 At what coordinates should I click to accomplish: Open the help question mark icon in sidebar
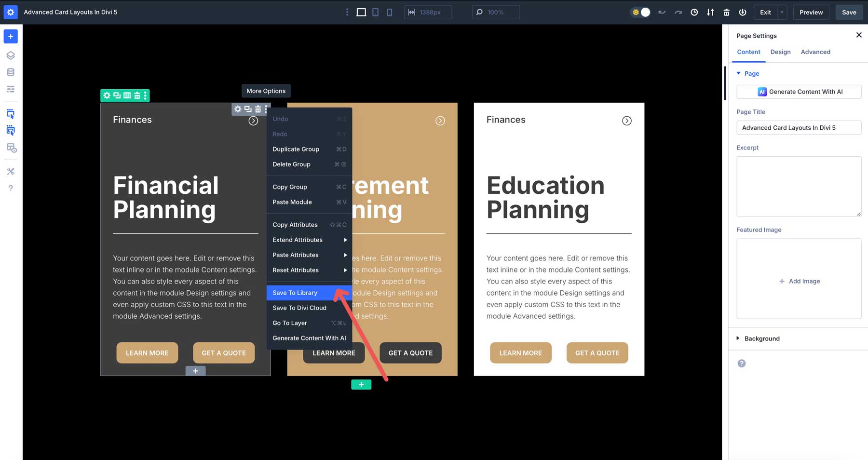[x=11, y=188]
